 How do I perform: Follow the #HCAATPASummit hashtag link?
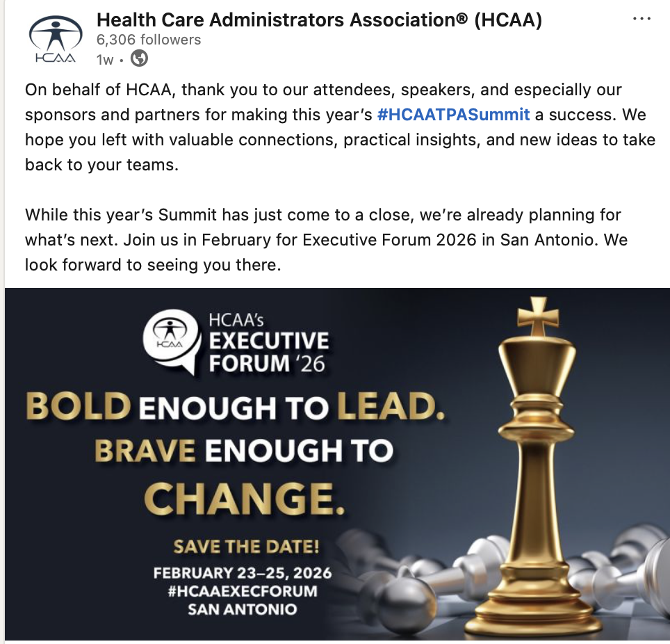tap(453, 114)
